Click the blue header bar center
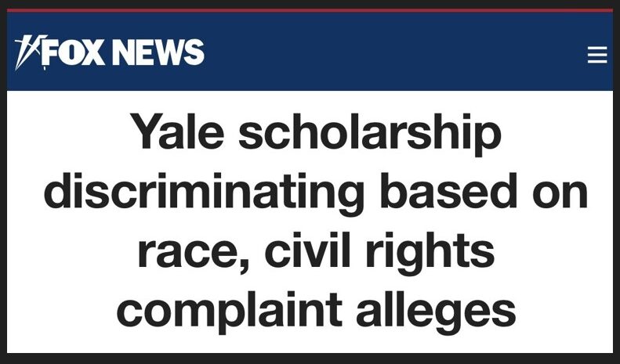620x364 pixels. [310, 52]
